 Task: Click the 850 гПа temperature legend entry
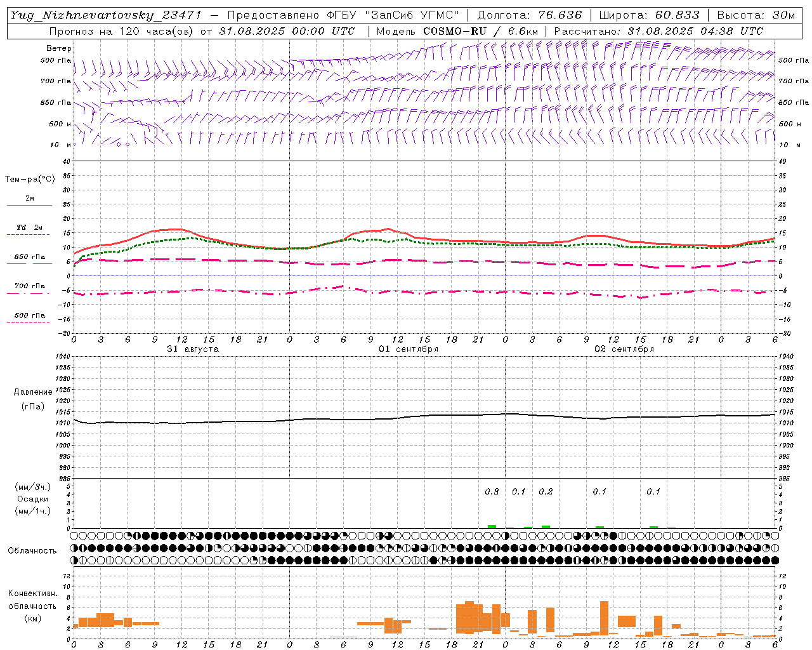point(30,257)
